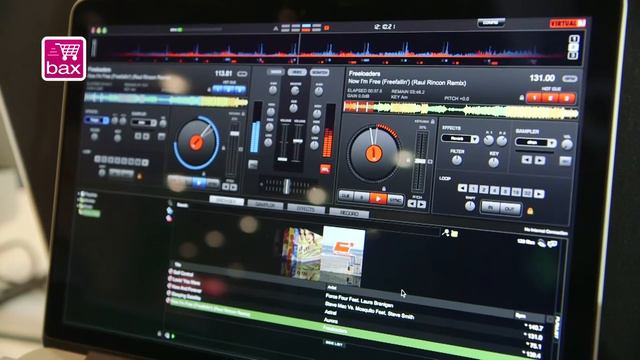640x360 pixels.
Task: Set right deck loop to 4 beats
Action: 494,190
